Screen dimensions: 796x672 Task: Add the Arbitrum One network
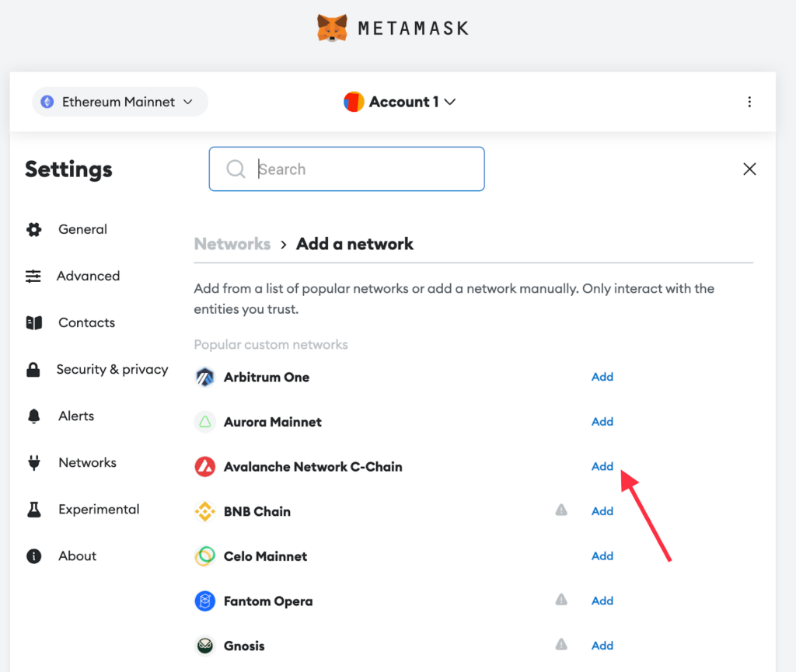point(602,377)
